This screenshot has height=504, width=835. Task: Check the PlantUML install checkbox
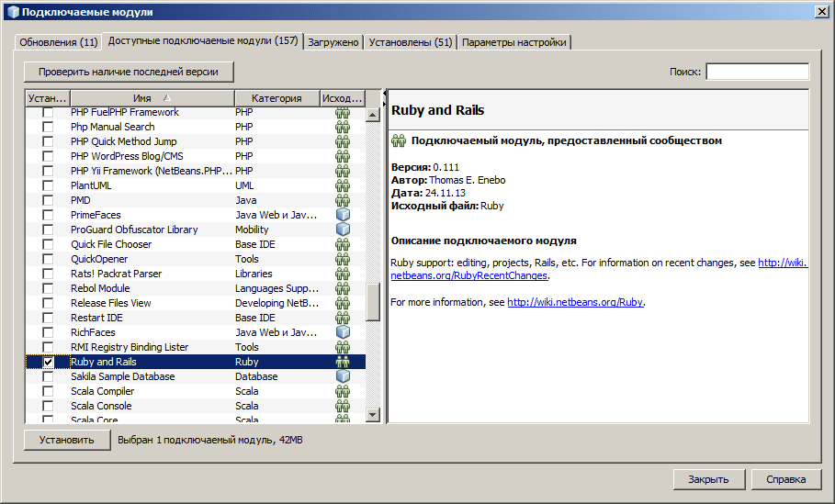48,185
